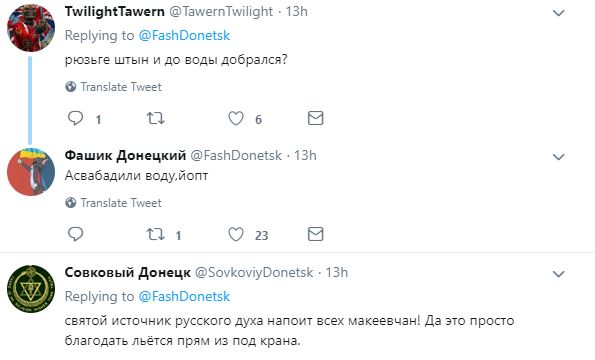Reply to TwilightTawern's tweet
Viewport: 595px width, 360px height.
pyautogui.click(x=75, y=118)
